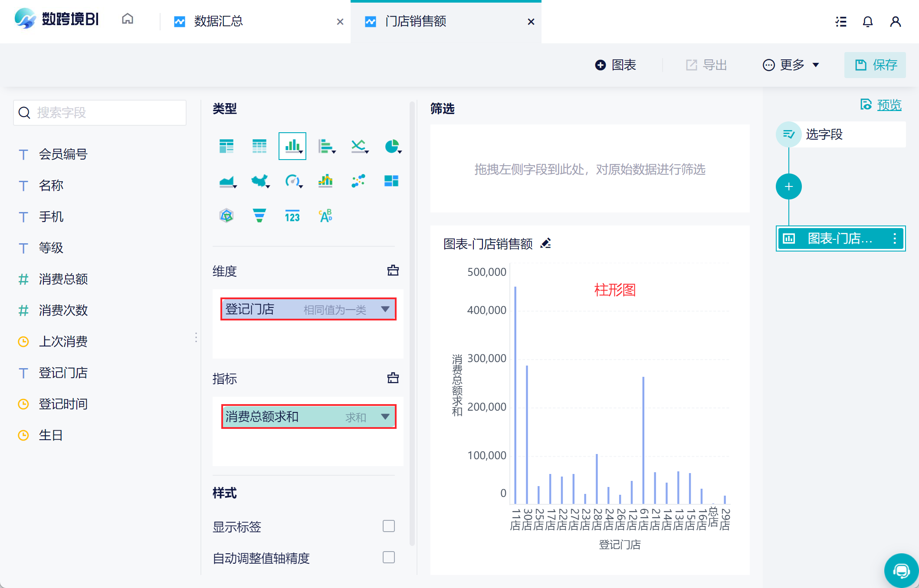Select the radar chart type icon
Image resolution: width=919 pixels, height=588 pixels.
pos(226,216)
